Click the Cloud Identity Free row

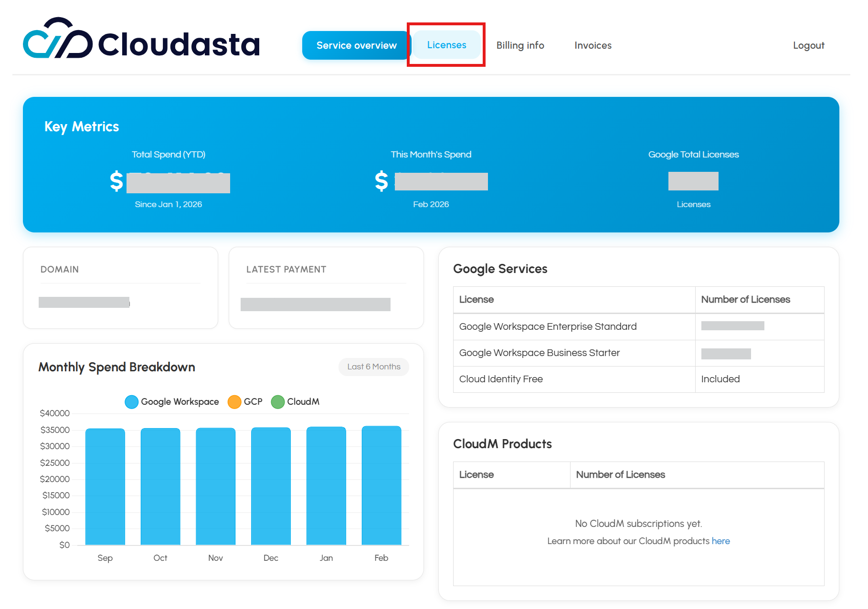click(501, 379)
